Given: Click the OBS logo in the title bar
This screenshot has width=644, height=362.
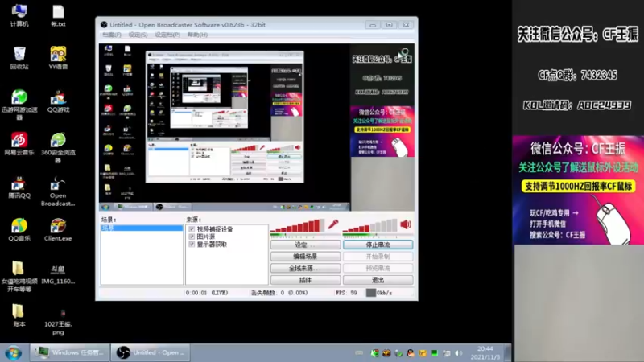Looking at the screenshot, I should (x=104, y=25).
